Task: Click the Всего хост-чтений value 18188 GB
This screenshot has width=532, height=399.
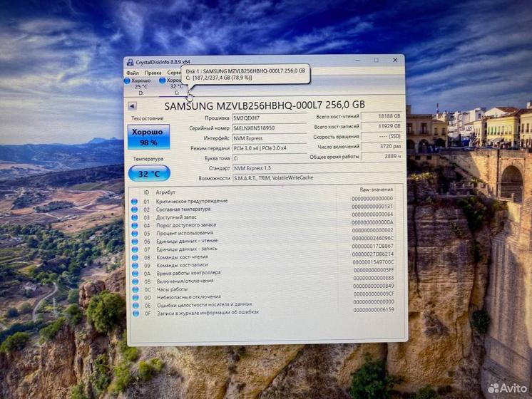Action: (x=382, y=116)
